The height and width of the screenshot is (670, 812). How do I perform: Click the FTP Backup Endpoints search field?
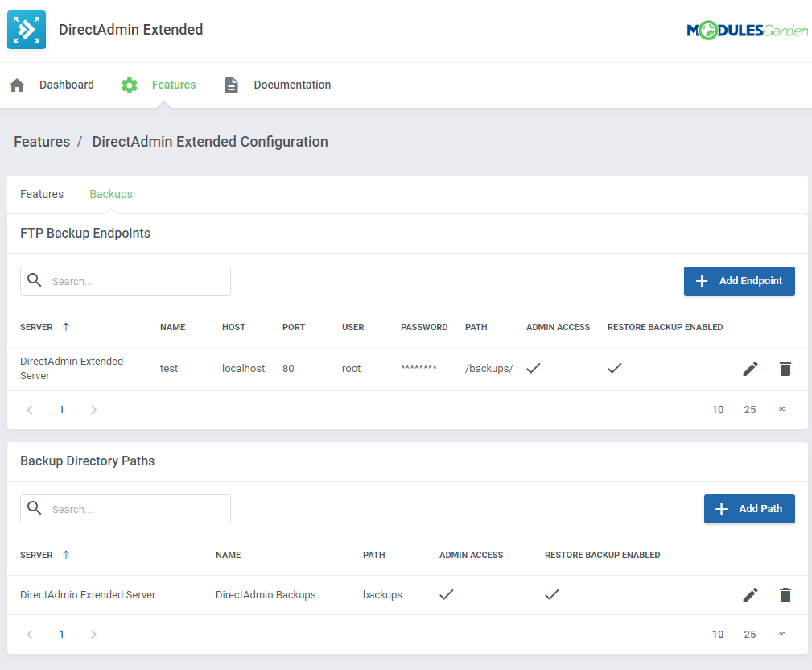click(x=126, y=281)
